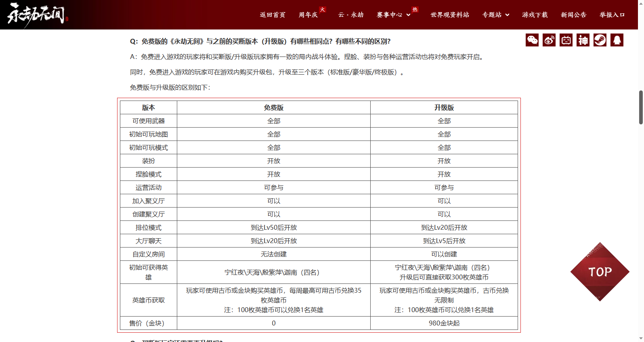Click the 0 price cell

[274, 323]
